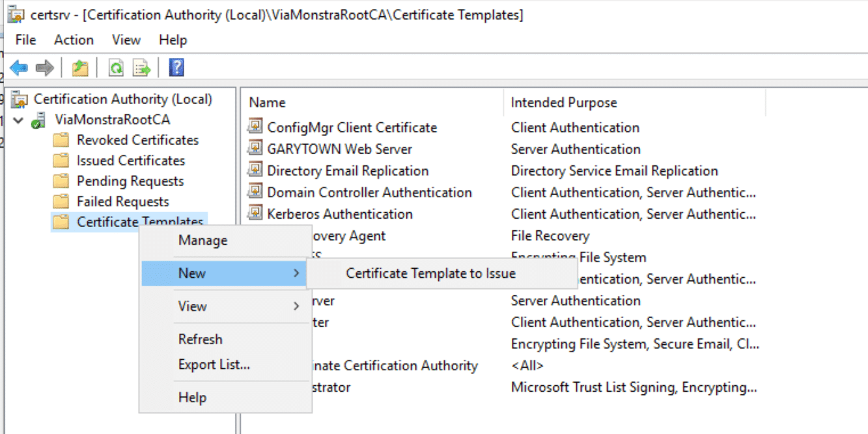Image resolution: width=868 pixels, height=434 pixels.
Task: Open the Issued Certificates folder
Action: point(130,161)
